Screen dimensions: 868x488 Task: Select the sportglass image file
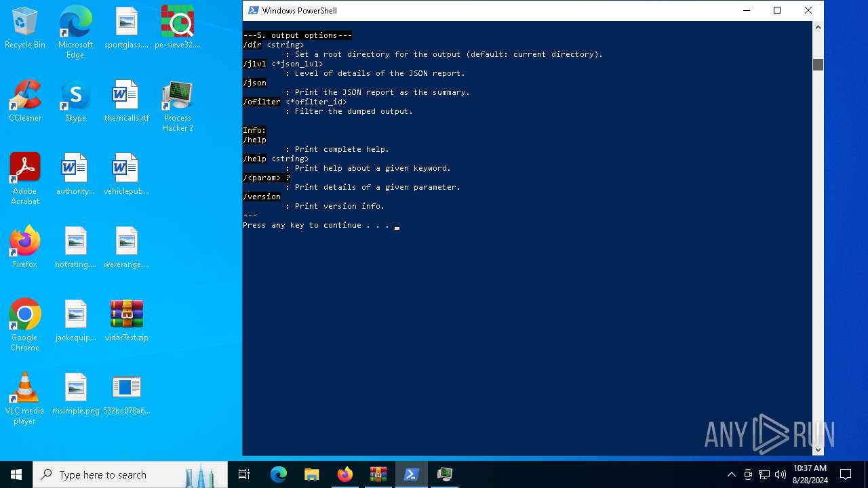[x=127, y=28]
